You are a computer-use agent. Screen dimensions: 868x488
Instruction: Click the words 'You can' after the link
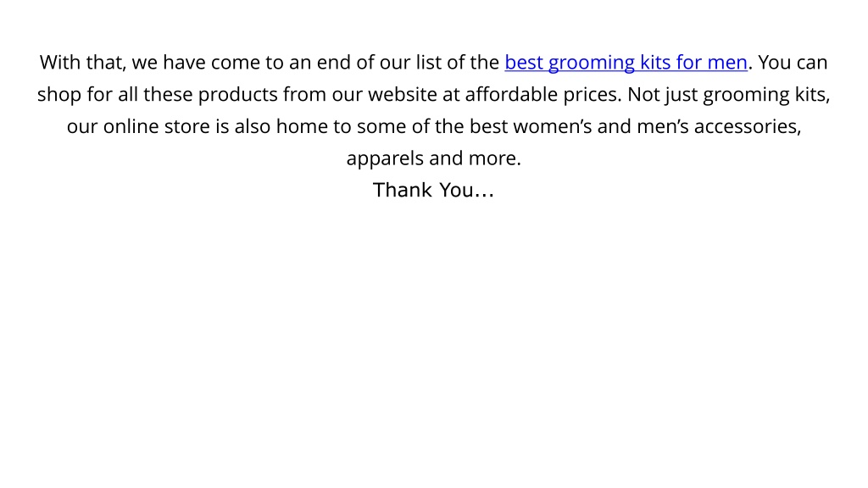point(793,63)
